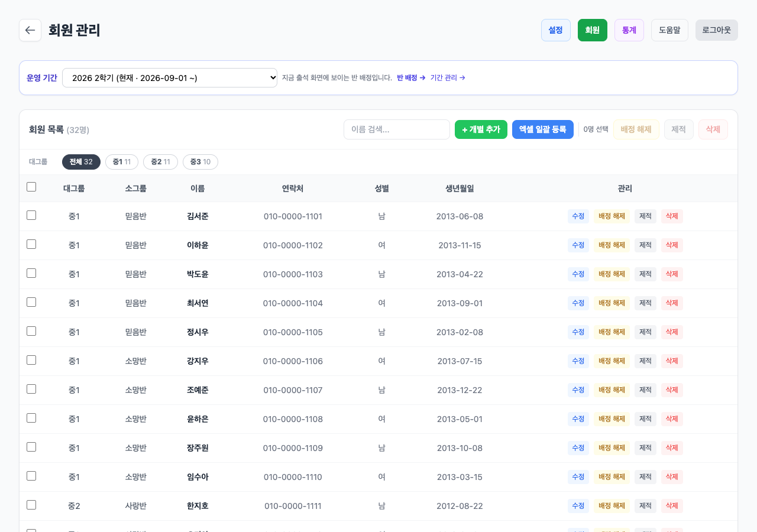Check the box for 최서연
The height and width of the screenshot is (532, 757).
31,302
